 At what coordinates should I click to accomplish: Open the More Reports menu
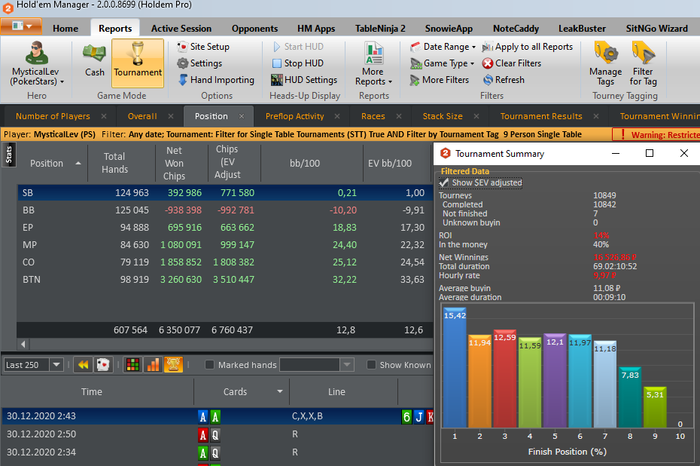[374, 64]
